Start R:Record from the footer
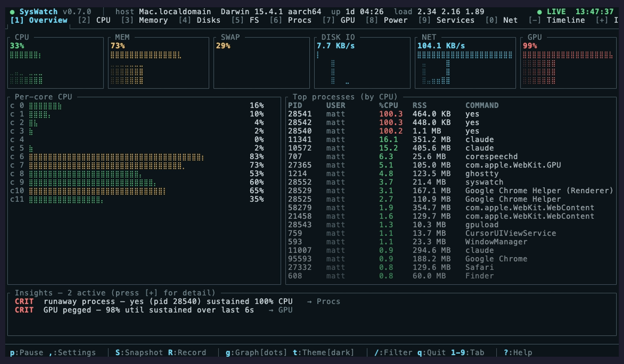 coord(187,353)
